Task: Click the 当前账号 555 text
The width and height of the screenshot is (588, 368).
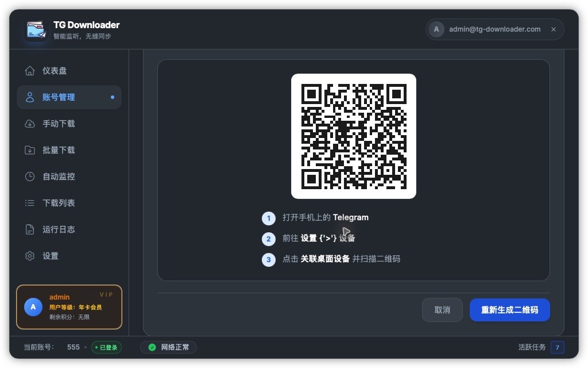Action: pyautogui.click(x=52, y=347)
